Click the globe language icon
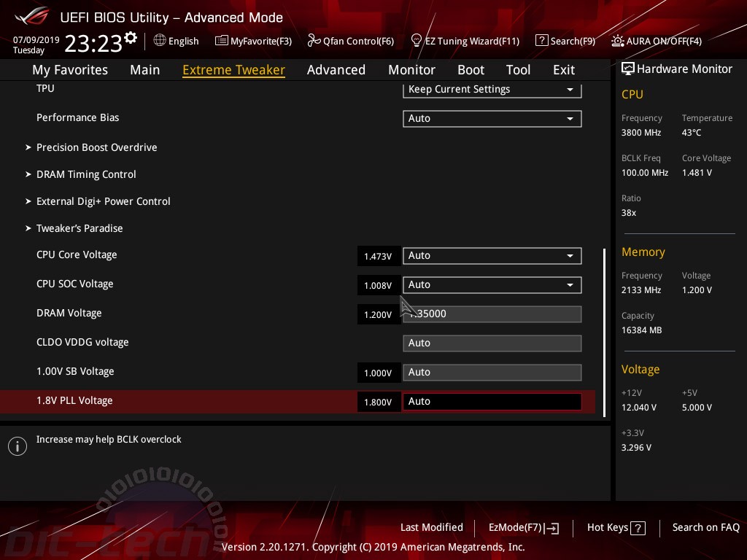 coord(160,41)
